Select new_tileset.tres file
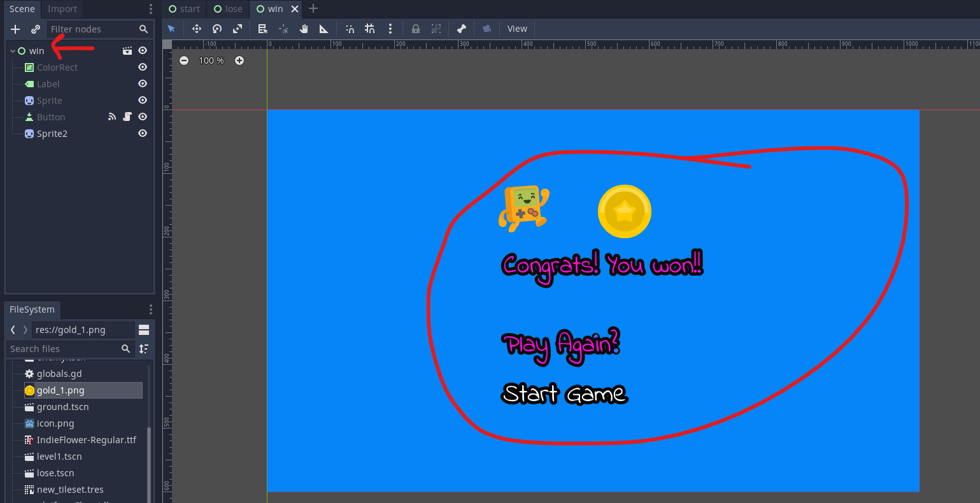This screenshot has width=980, height=503. pos(70,490)
